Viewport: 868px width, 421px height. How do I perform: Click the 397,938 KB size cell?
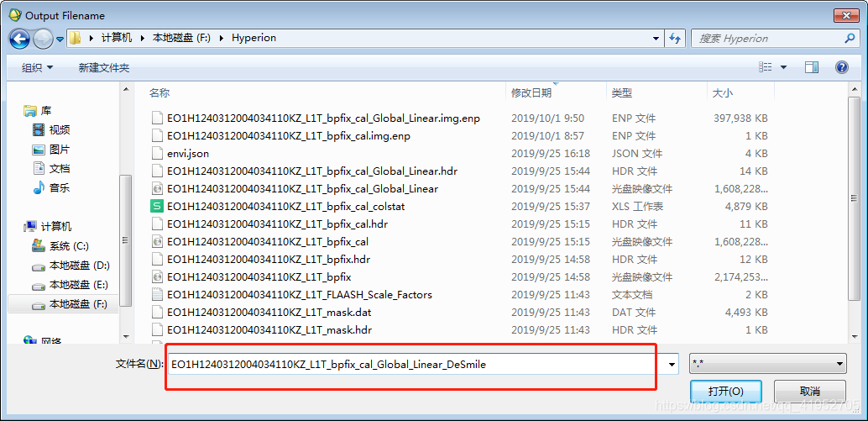(x=740, y=118)
